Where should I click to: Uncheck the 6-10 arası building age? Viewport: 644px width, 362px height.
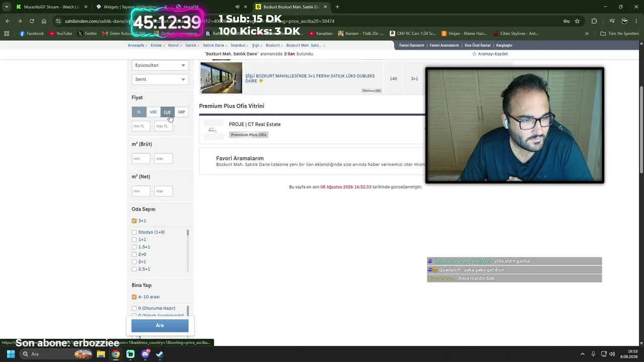click(x=134, y=297)
